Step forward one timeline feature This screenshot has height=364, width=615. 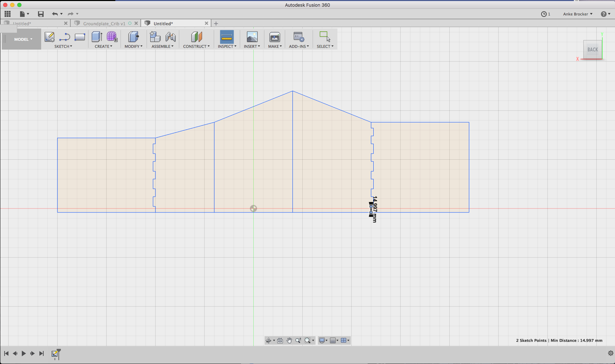click(32, 353)
